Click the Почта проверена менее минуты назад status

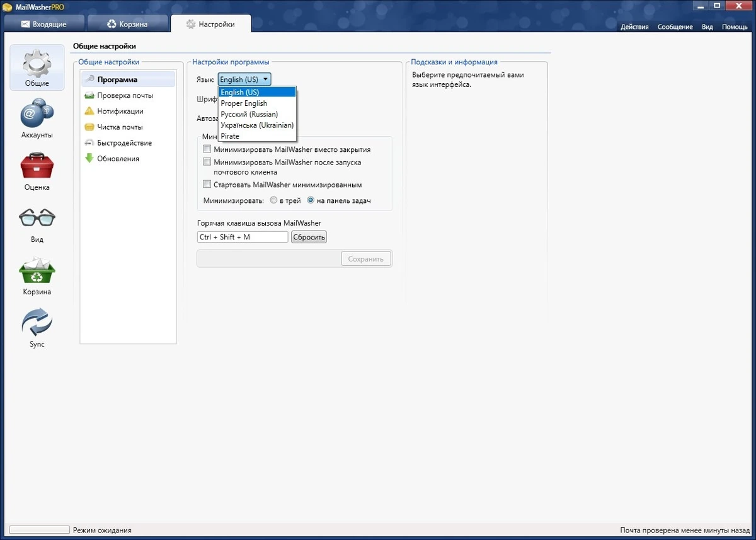click(685, 531)
